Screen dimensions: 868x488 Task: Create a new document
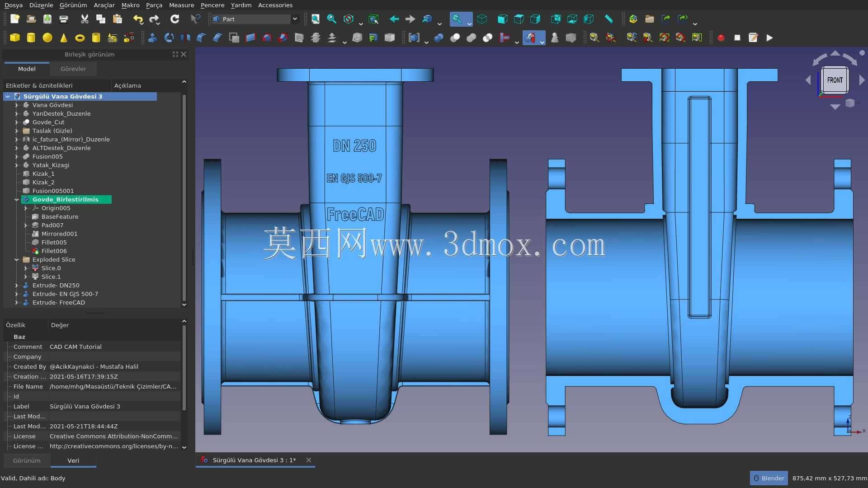point(15,19)
